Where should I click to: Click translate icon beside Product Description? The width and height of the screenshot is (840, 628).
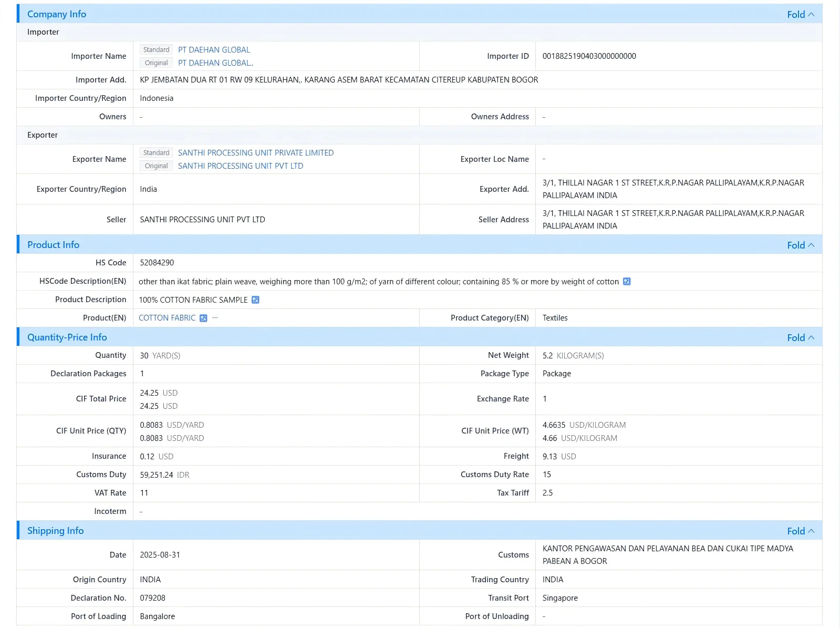pyautogui.click(x=255, y=300)
